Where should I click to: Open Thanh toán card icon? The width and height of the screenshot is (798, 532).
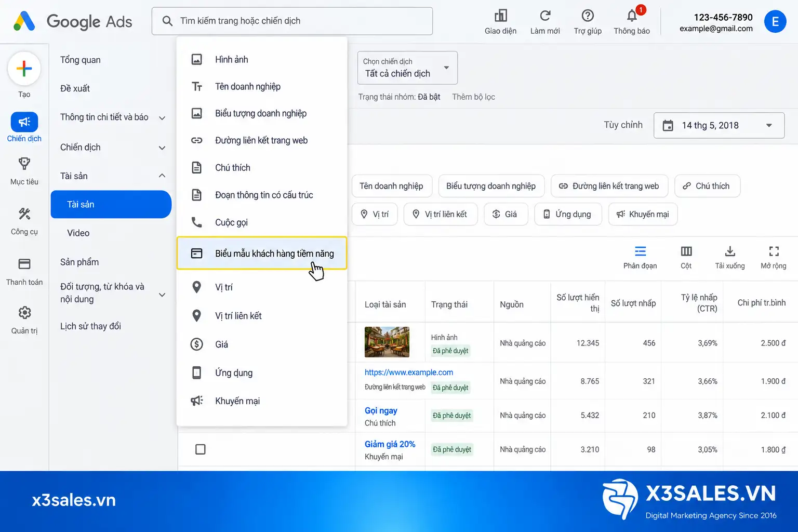tap(24, 264)
